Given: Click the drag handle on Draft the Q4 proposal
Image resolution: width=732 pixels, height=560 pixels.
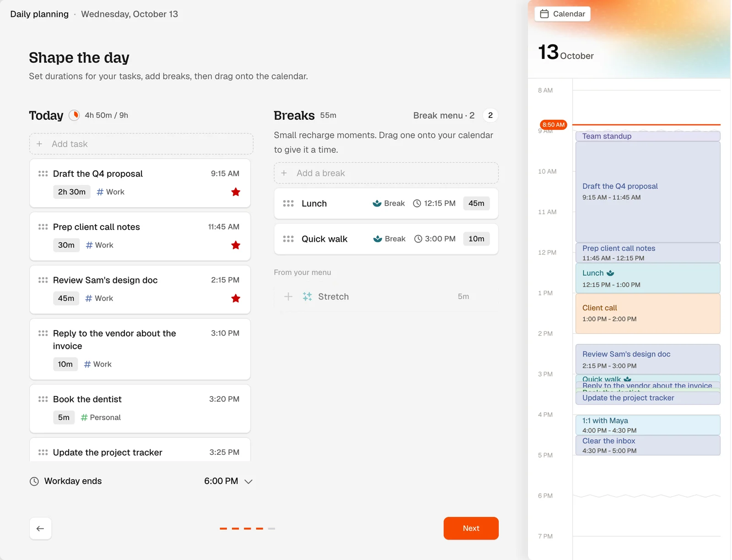Looking at the screenshot, I should point(43,174).
